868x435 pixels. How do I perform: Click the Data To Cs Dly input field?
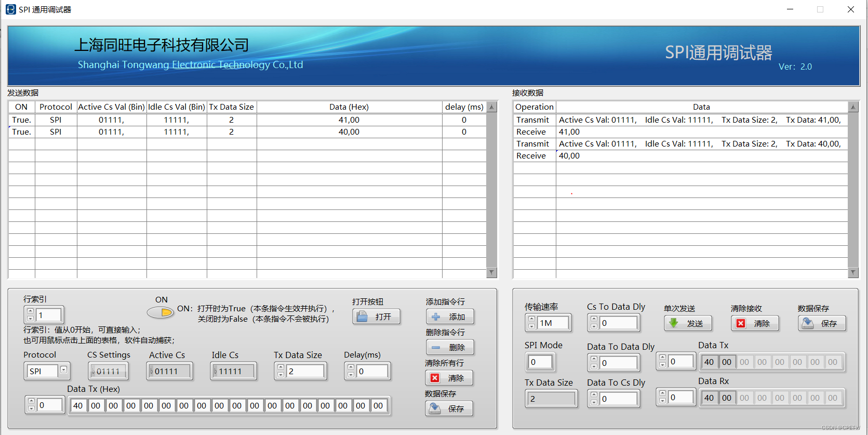618,399
